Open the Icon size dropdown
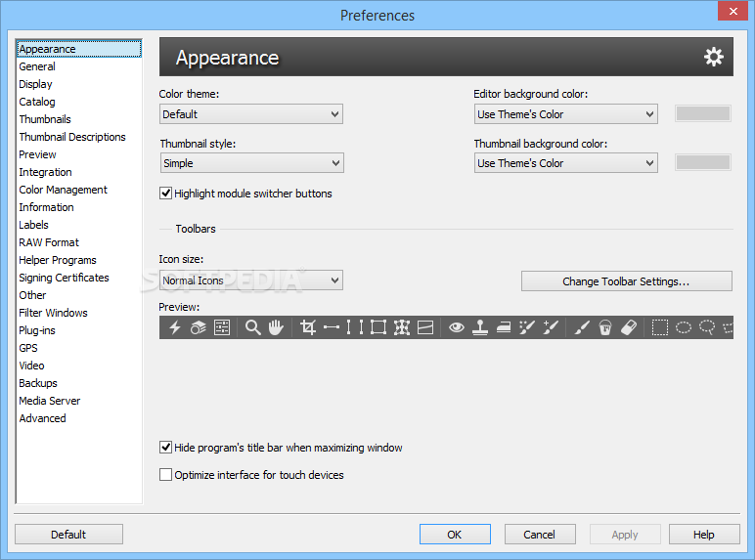The width and height of the screenshot is (755, 560). tap(251, 280)
